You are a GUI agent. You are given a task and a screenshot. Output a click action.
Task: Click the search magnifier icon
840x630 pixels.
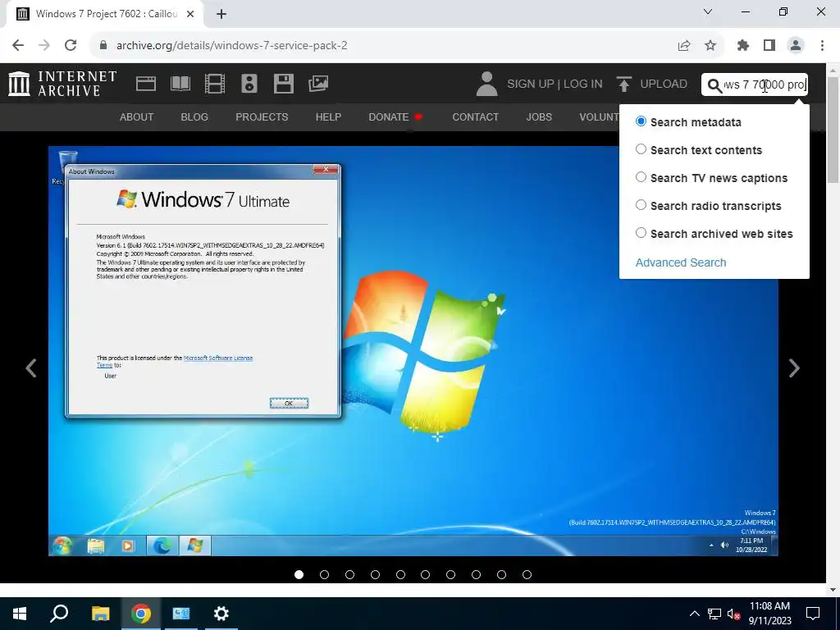(x=714, y=84)
